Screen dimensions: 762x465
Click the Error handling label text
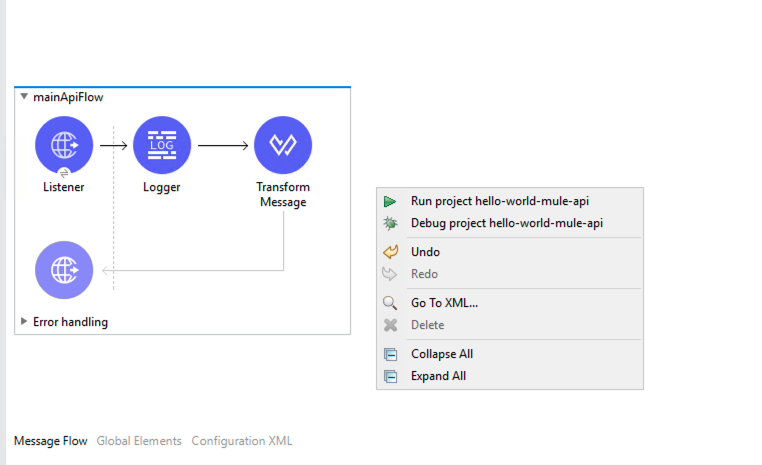[x=70, y=322]
